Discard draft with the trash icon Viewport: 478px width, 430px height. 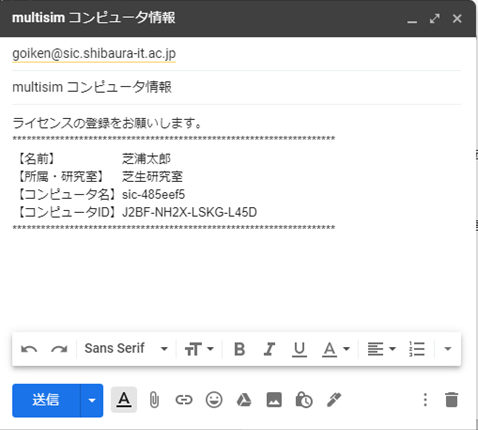coord(451,400)
